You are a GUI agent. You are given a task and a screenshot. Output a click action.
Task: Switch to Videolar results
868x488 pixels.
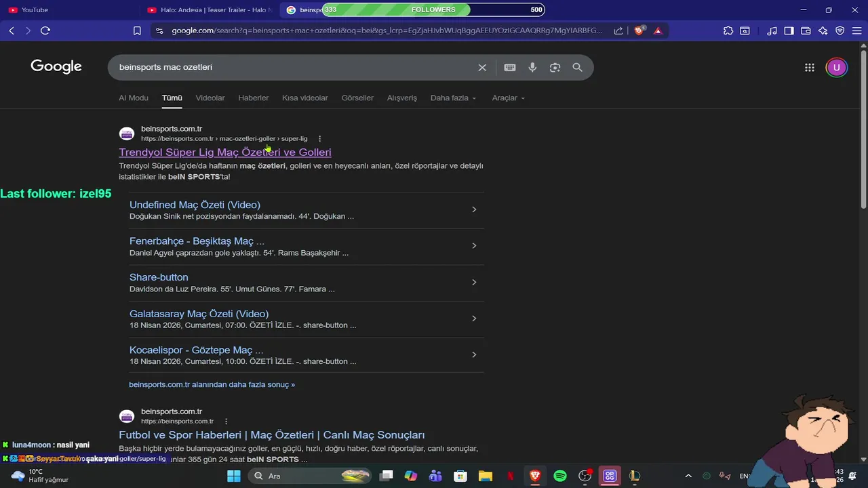click(x=210, y=98)
